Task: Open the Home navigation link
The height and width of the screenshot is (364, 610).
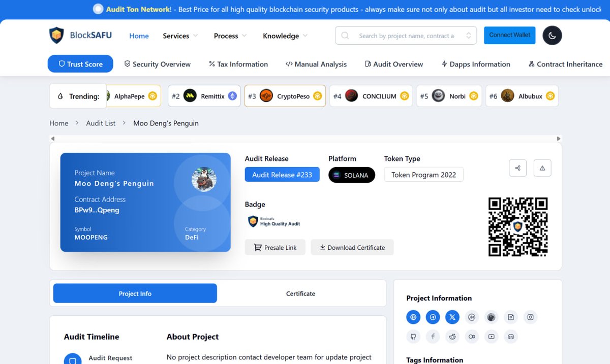Action: (139, 36)
